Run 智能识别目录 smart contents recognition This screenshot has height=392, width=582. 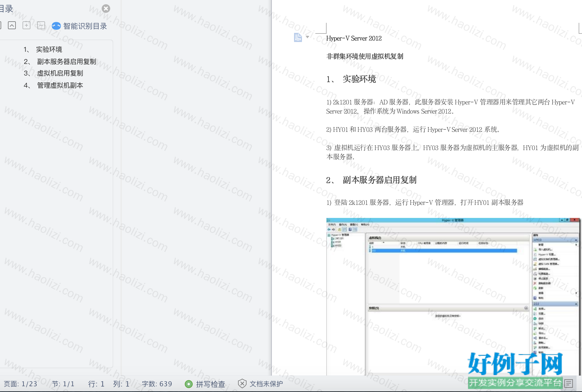pos(85,26)
